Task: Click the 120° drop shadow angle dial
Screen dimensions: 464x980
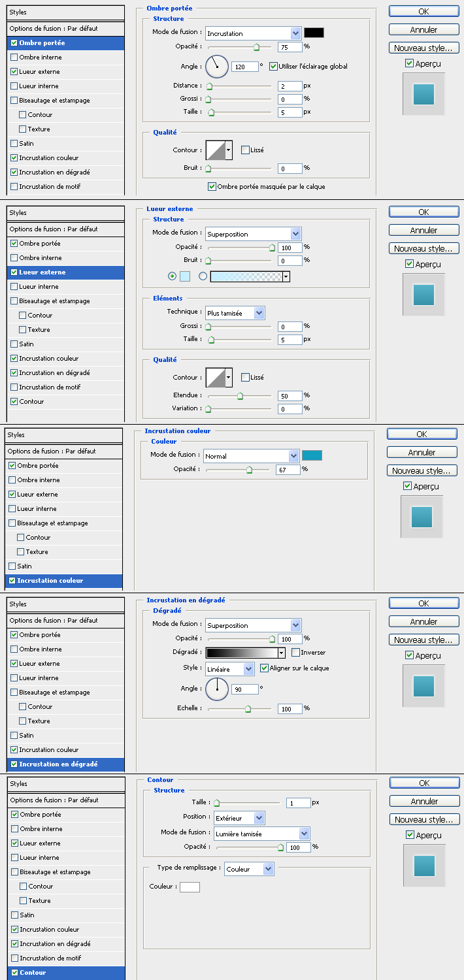Action: [x=216, y=66]
